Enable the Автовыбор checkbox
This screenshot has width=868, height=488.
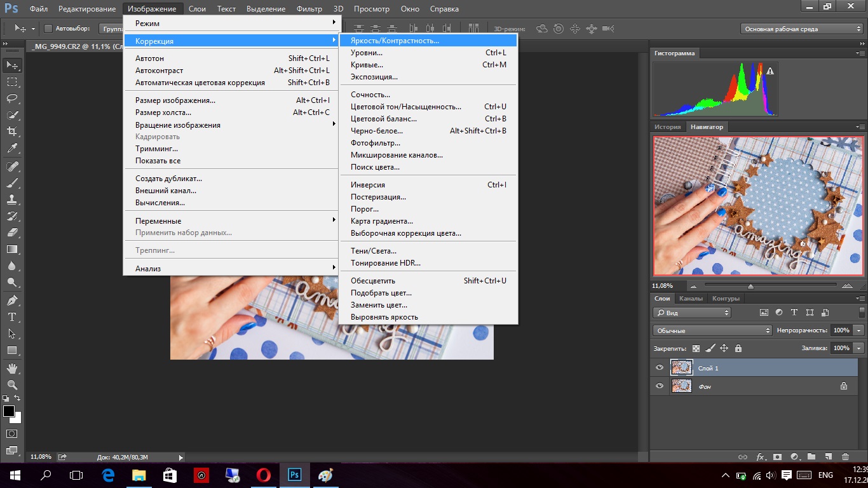pos(48,29)
